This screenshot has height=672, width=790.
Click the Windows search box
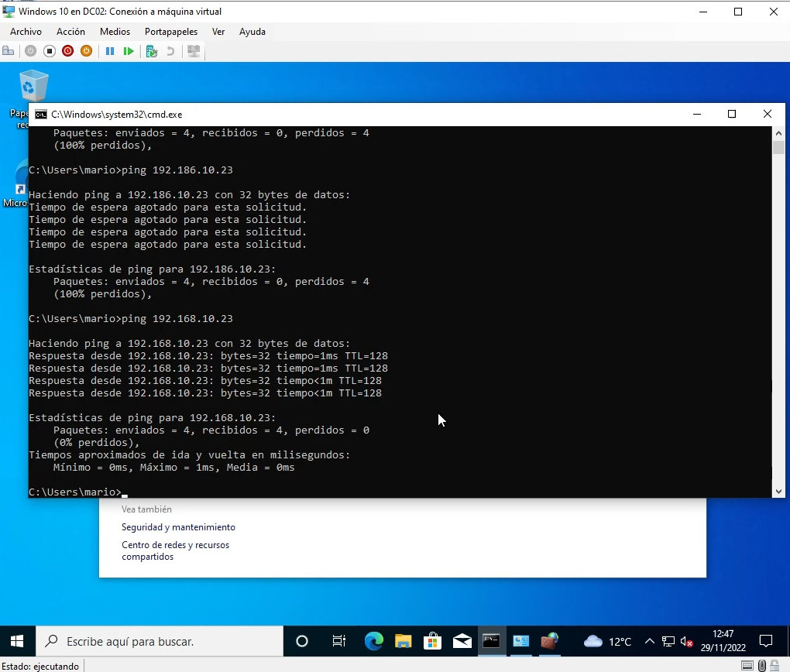pyautogui.click(x=159, y=641)
